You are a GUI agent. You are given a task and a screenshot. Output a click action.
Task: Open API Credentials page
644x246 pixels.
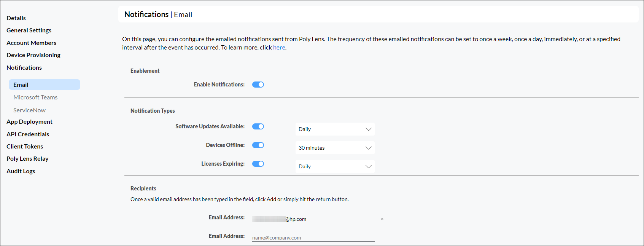pos(28,134)
